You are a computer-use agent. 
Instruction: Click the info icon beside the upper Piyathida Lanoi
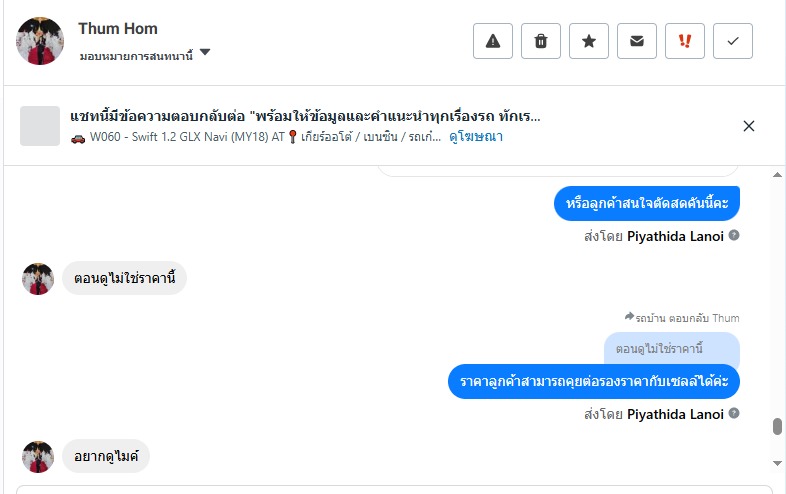[734, 236]
